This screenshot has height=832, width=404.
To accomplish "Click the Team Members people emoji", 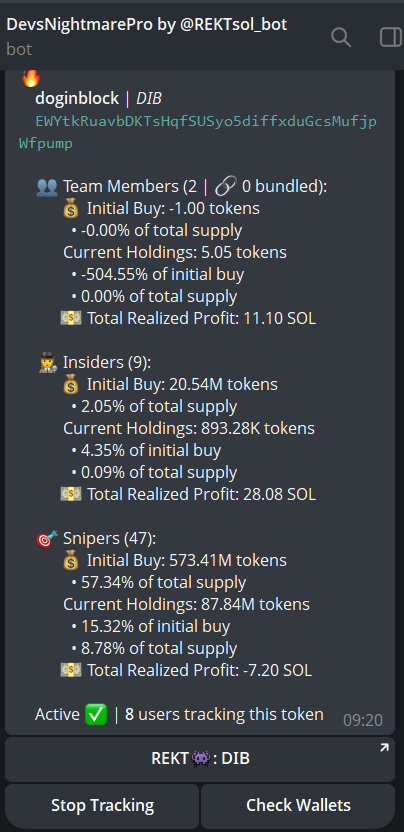I will coord(47,187).
